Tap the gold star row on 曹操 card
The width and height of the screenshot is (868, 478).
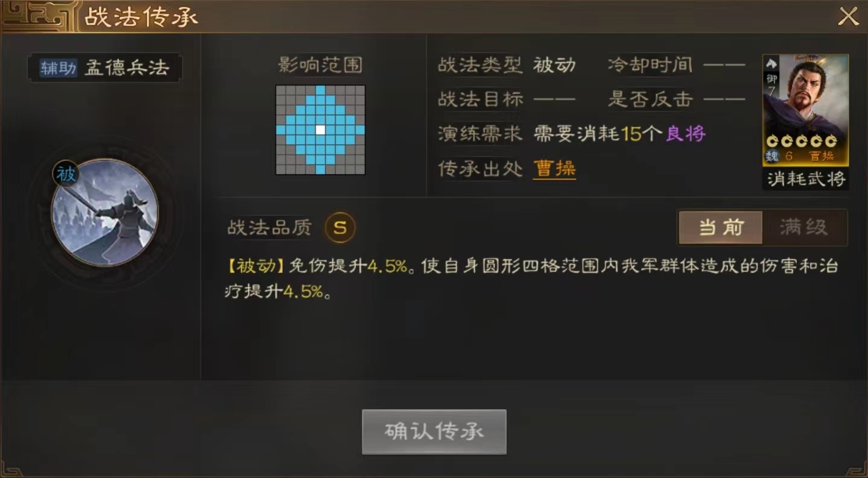801,141
